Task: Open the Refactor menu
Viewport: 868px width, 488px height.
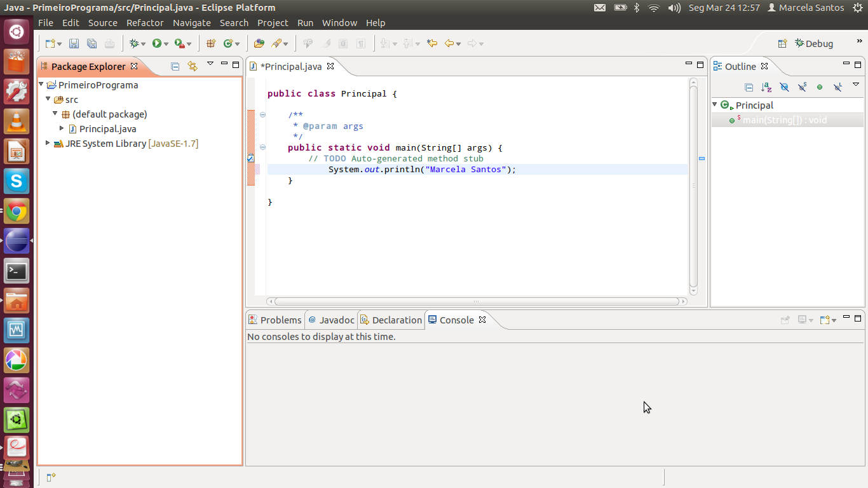Action: tap(145, 23)
